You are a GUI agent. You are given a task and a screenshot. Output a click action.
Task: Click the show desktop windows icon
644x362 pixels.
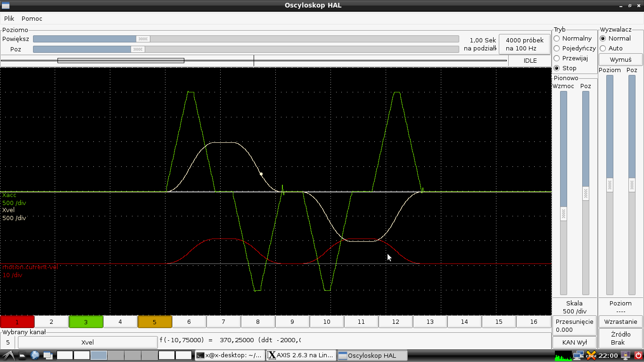[x=48, y=355]
